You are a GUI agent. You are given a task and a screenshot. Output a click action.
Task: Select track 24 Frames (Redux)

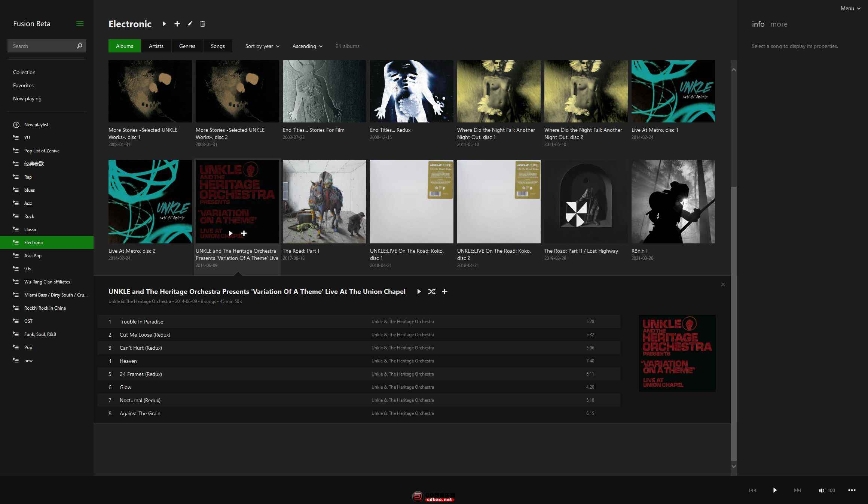pyautogui.click(x=359, y=374)
